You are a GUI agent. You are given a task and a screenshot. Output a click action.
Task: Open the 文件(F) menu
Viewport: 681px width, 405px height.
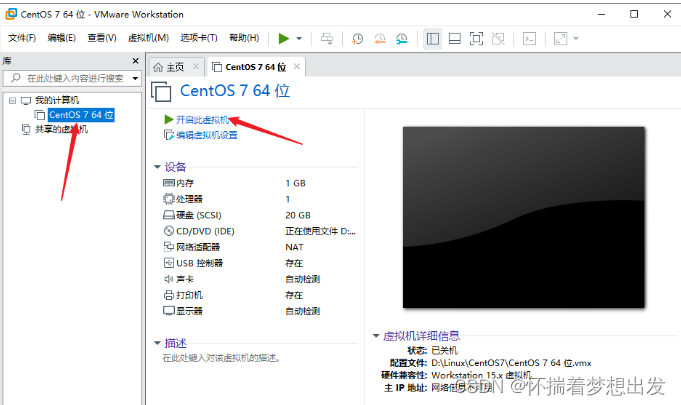click(x=22, y=38)
